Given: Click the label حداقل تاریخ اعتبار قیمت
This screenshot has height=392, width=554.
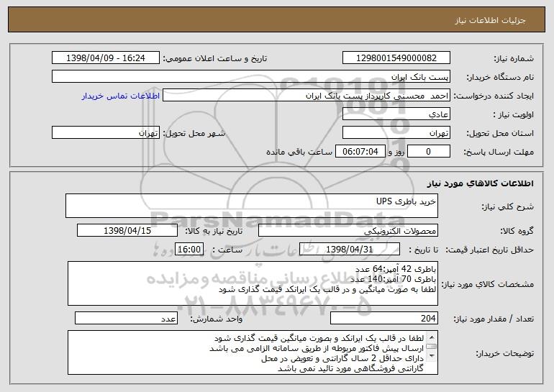Looking at the screenshot, I should point(489,250).
